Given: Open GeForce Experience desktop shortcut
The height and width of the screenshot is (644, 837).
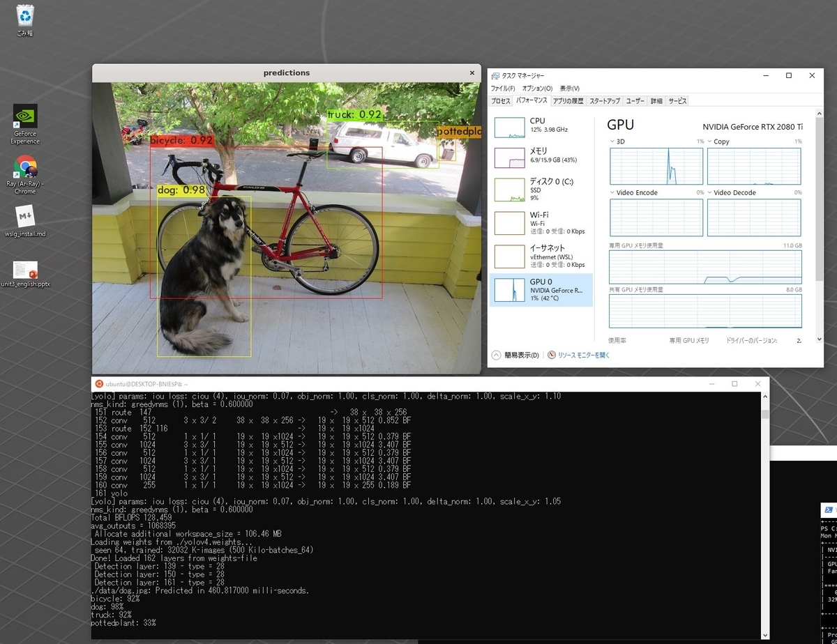Looking at the screenshot, I should point(25,124).
